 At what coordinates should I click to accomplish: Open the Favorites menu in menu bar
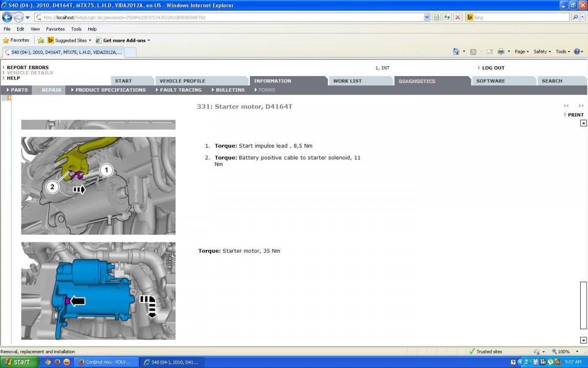click(55, 29)
